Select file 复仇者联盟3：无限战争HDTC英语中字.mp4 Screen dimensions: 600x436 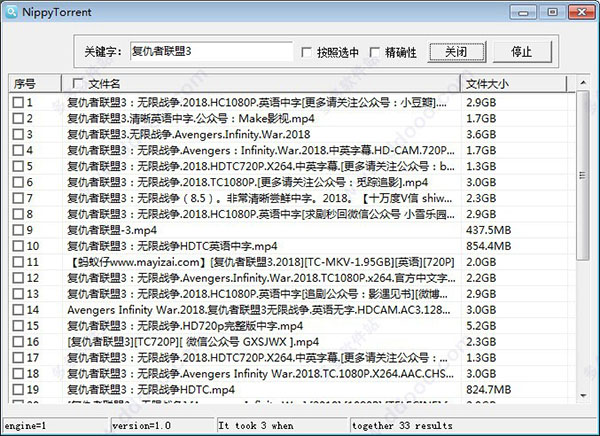(x=172, y=246)
